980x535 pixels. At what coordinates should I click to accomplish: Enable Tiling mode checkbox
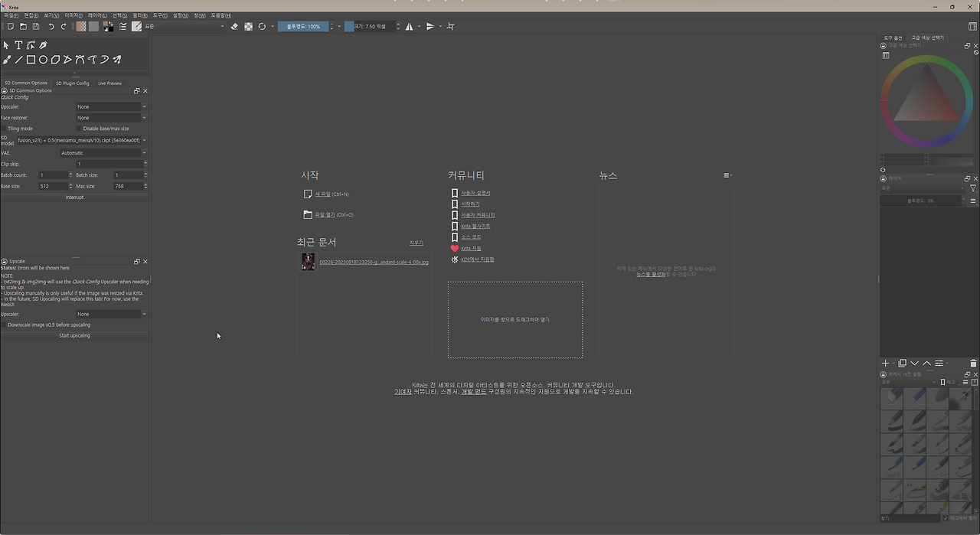3,129
